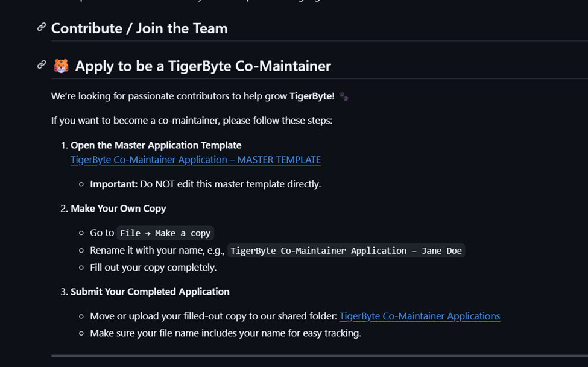Click the 'Make sure your file name' bullet
The image size is (588, 367).
226,333
